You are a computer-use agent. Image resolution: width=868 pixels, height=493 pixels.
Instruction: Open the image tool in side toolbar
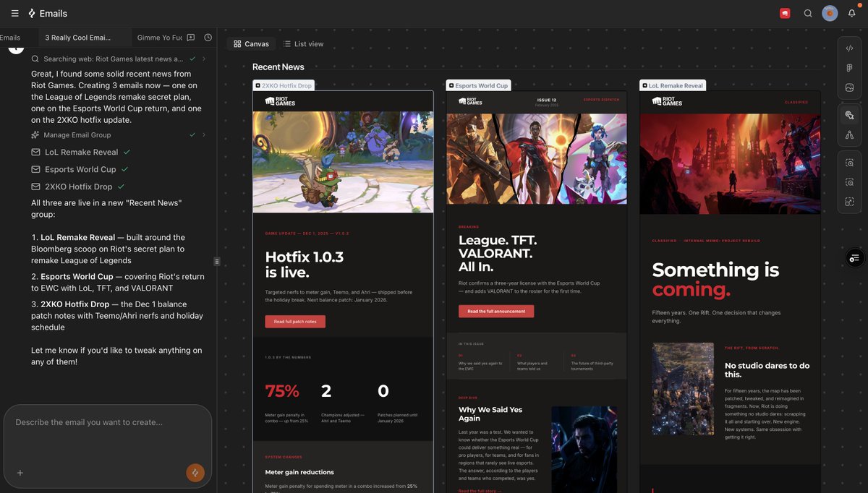(x=849, y=87)
